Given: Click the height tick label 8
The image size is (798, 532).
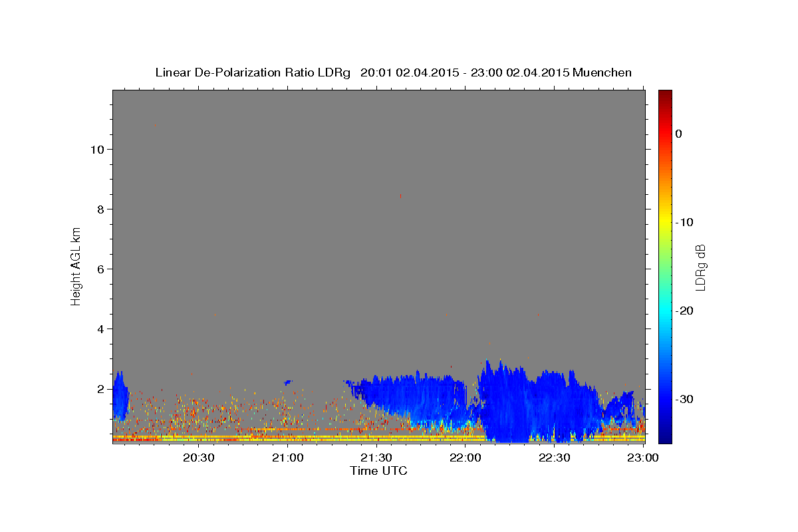Looking at the screenshot, I should (x=99, y=209).
